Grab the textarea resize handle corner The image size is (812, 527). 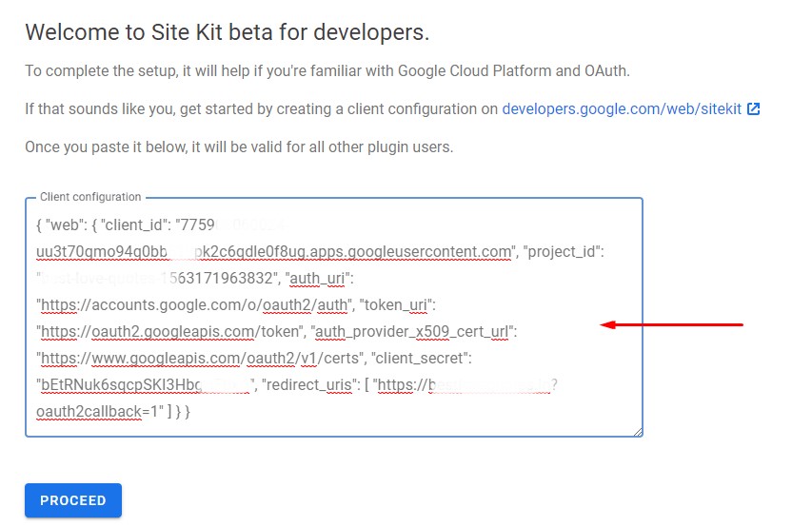pyautogui.click(x=638, y=432)
